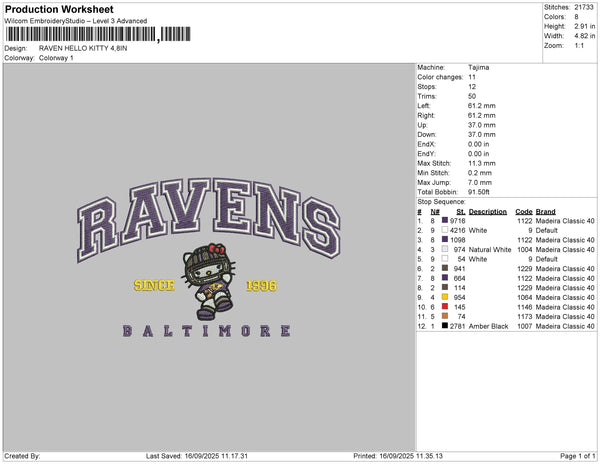Click the orange swatch in stop 11
600x464 pixels.
[445, 316]
